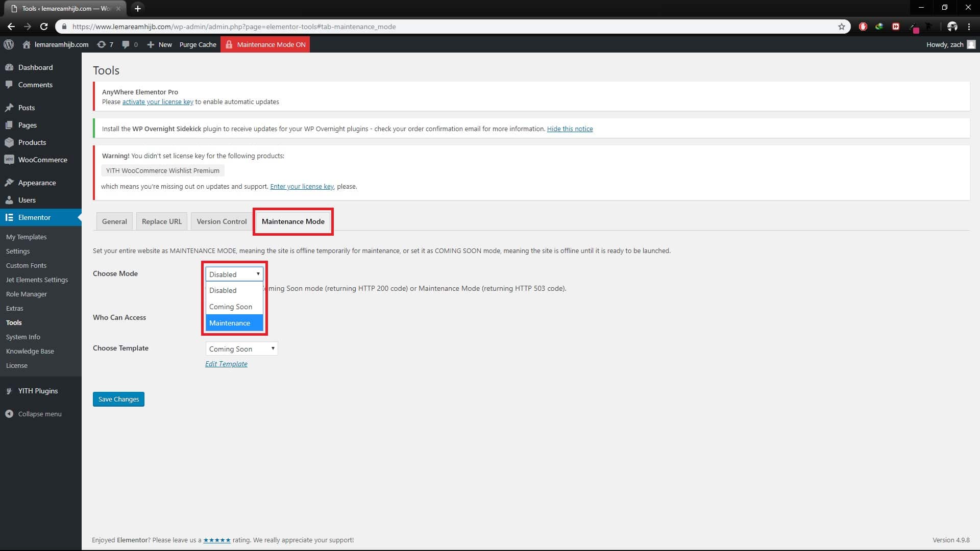Go forward using browser forward arrow
Viewport: 980px width, 551px height.
click(x=28, y=27)
